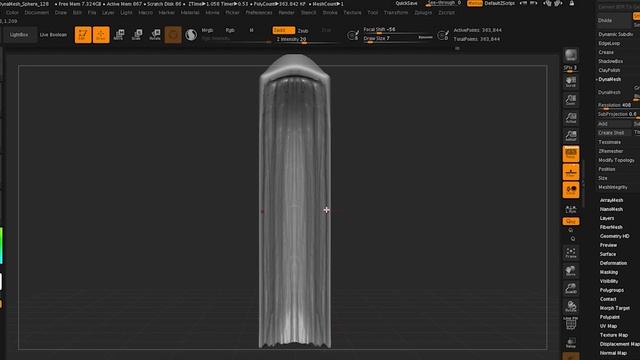Toggle the Floor grid button

click(x=571, y=172)
